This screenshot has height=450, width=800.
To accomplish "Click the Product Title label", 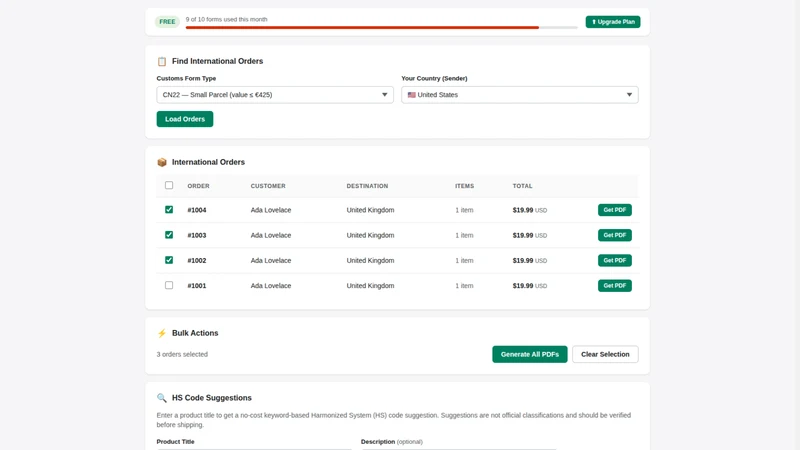I will [x=176, y=442].
